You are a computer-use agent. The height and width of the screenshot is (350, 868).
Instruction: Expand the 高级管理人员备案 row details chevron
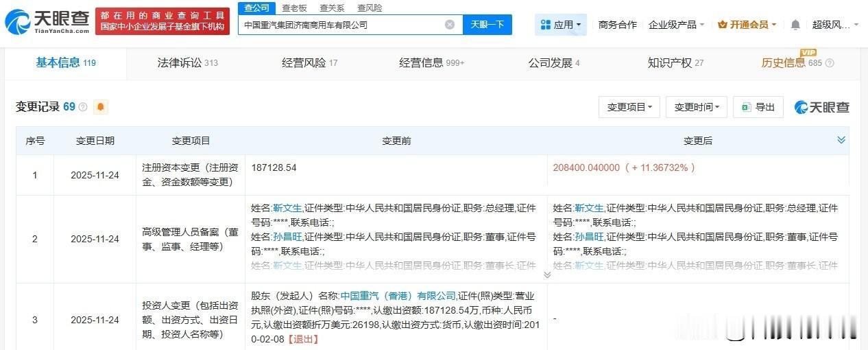pos(547,275)
